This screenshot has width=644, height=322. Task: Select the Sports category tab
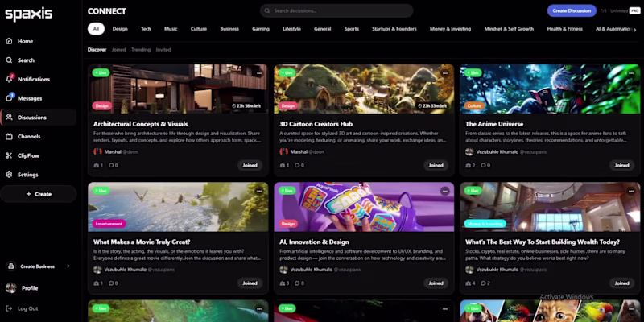[x=352, y=29]
